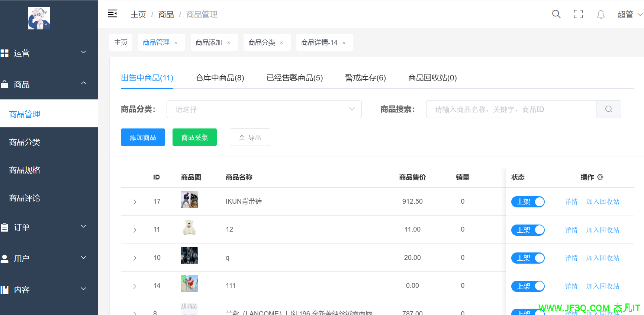Toggle fullscreen mode icon
The height and width of the screenshot is (315, 644).
coord(578,14)
